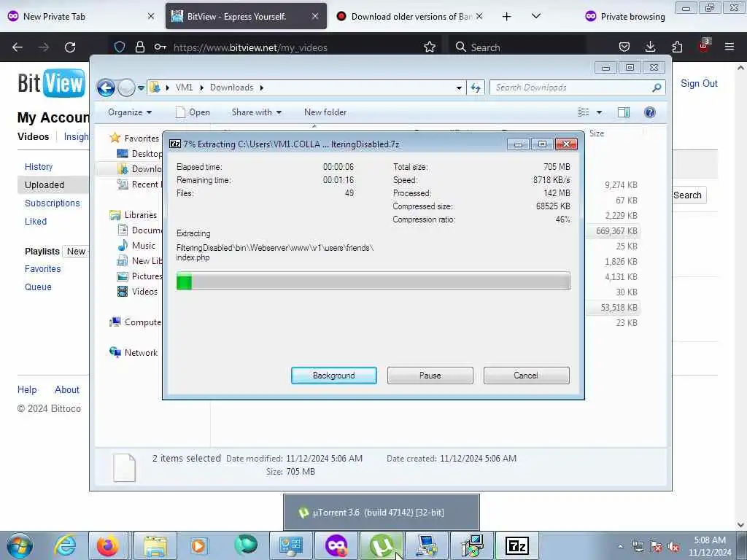Bookmark this page with the star

coord(429,47)
